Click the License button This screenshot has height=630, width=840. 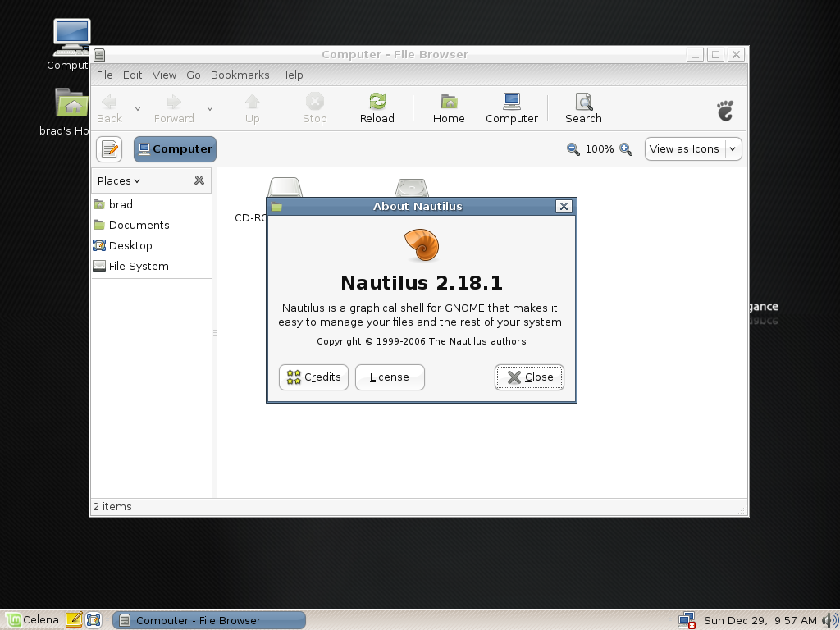tap(390, 377)
